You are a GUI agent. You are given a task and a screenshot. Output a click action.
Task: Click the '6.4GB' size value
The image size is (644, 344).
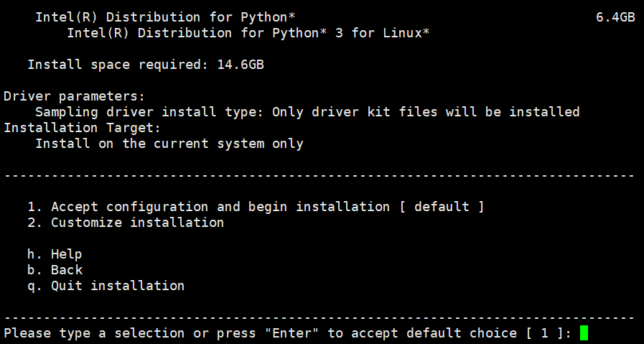point(615,17)
